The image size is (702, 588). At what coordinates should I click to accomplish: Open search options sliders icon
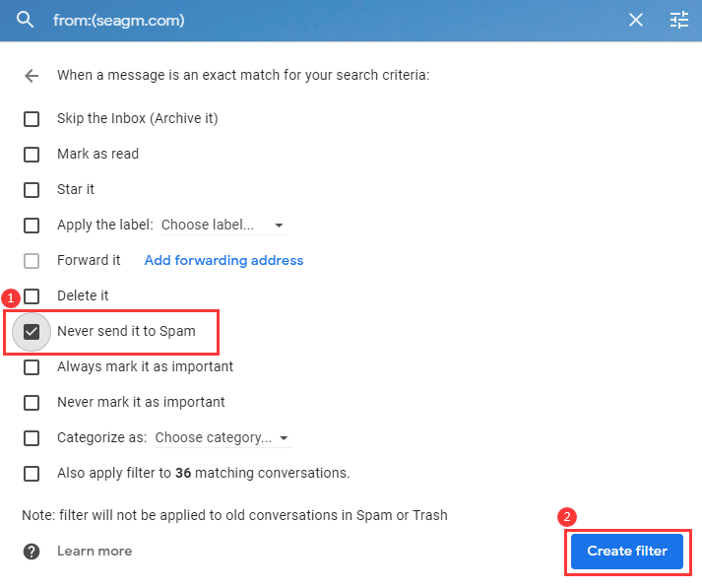[678, 20]
